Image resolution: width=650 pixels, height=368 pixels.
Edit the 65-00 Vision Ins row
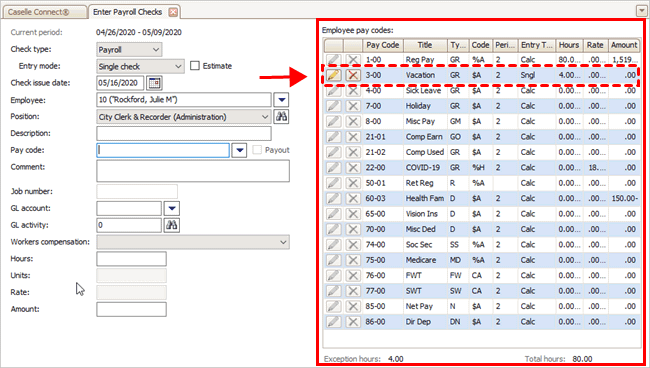(x=334, y=214)
